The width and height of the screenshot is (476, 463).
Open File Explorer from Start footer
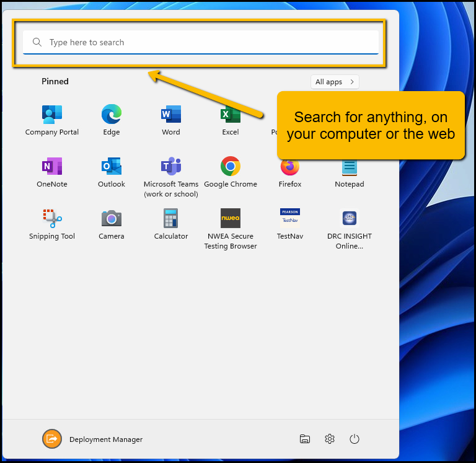[305, 439]
